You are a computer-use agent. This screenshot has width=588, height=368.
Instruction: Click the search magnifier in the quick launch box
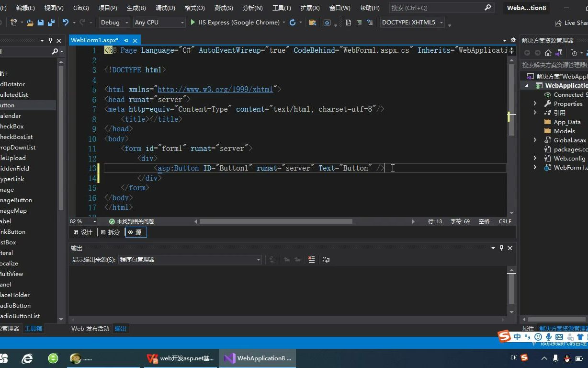click(x=488, y=8)
